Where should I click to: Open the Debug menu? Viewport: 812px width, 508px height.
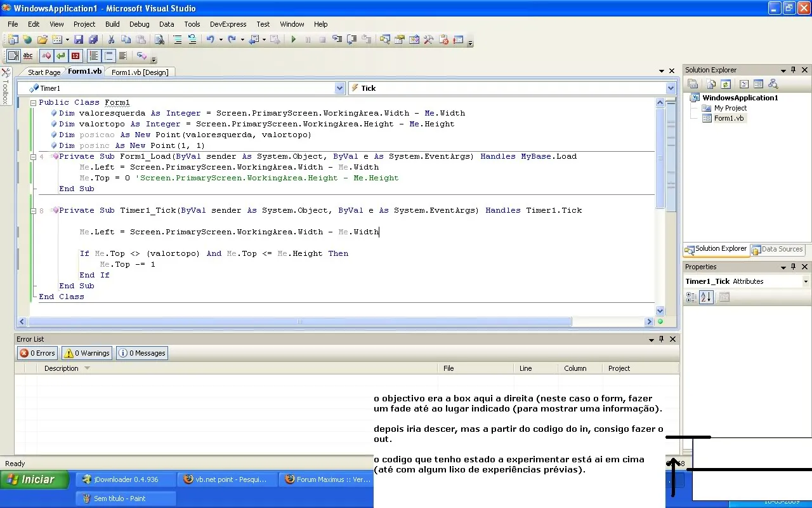coord(139,24)
